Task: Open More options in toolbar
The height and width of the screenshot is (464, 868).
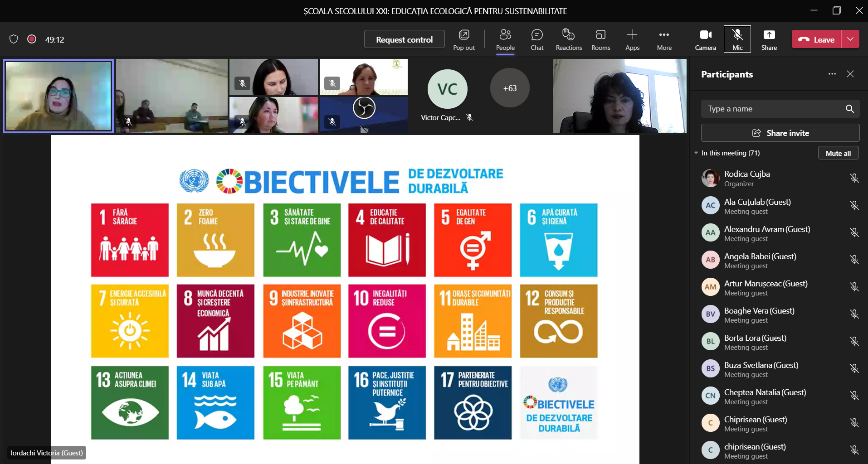Action: click(664, 39)
